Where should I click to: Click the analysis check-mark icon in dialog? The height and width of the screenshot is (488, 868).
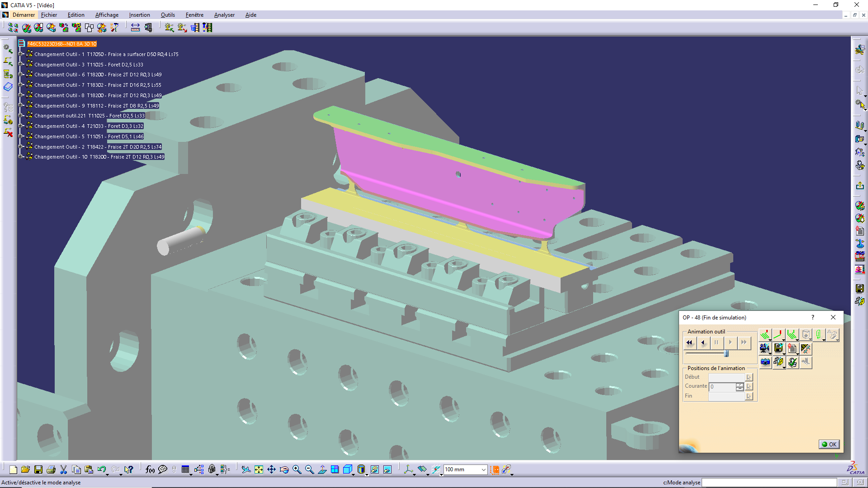[x=792, y=362]
